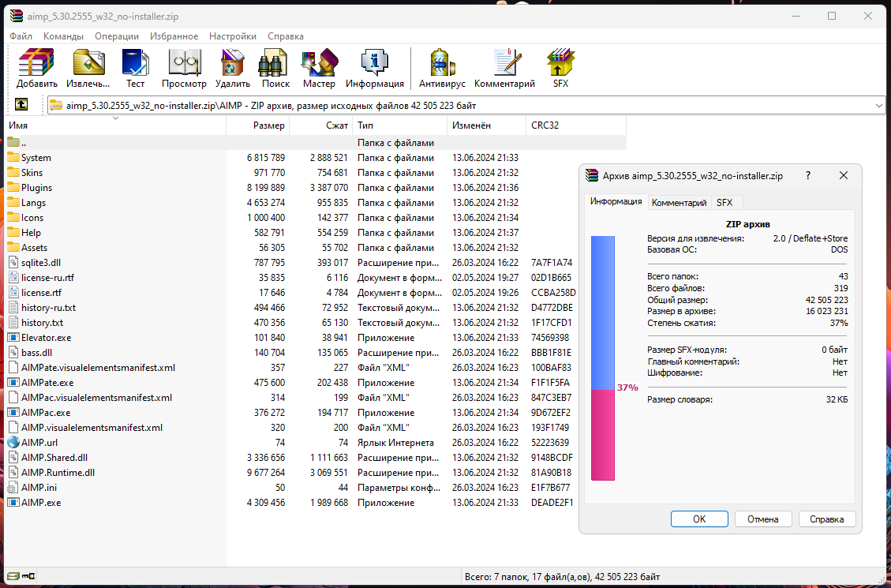Click the Удалить (Delete) toolbar icon
891x588 pixels.
[x=232, y=62]
